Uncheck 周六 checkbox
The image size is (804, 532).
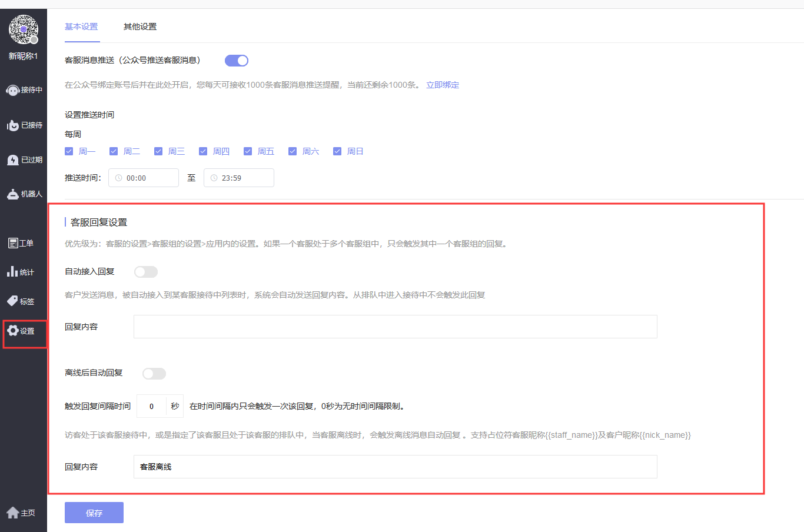(x=293, y=151)
